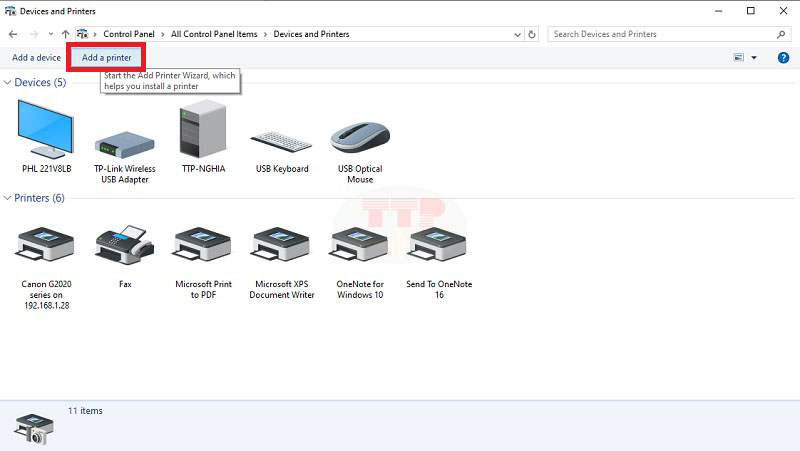Select the Canon G2020 series printer

[x=46, y=248]
